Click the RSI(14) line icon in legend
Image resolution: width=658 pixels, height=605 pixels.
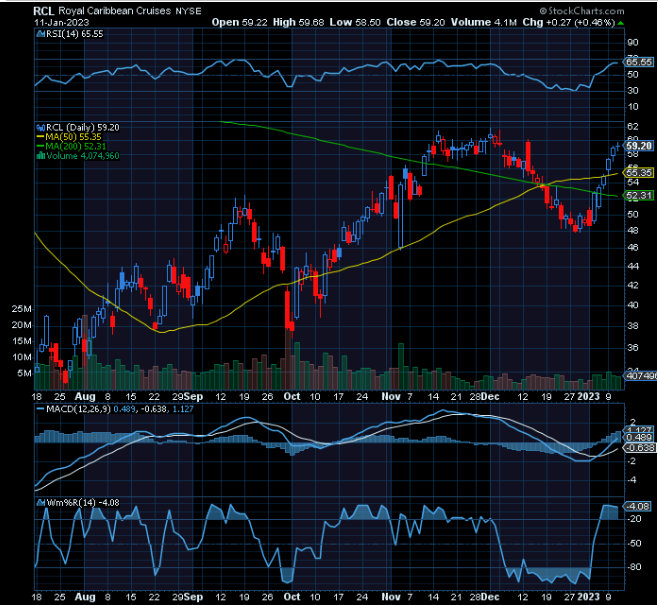click(x=39, y=33)
